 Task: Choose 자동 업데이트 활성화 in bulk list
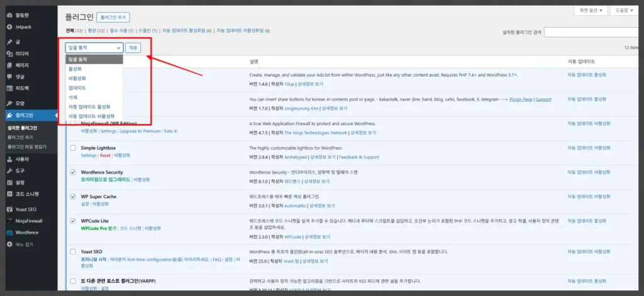[x=94, y=106]
